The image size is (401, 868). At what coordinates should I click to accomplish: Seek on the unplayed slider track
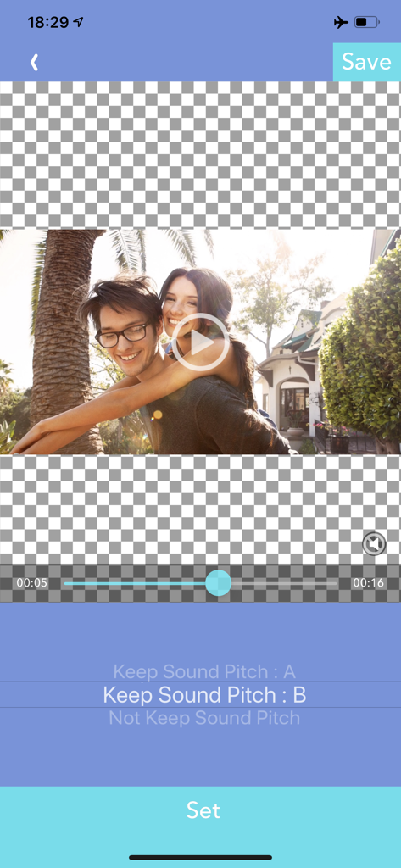[284, 583]
